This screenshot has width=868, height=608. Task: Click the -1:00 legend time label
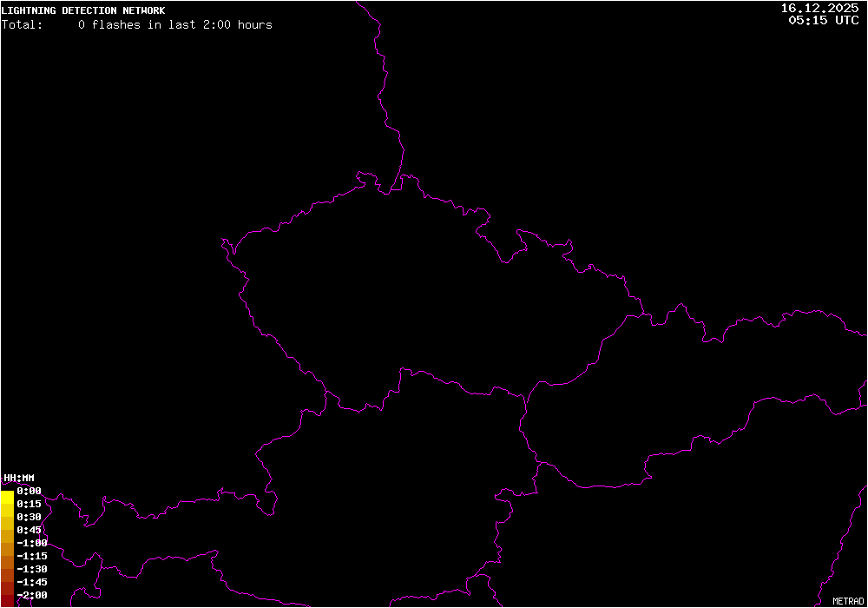[x=31, y=543]
